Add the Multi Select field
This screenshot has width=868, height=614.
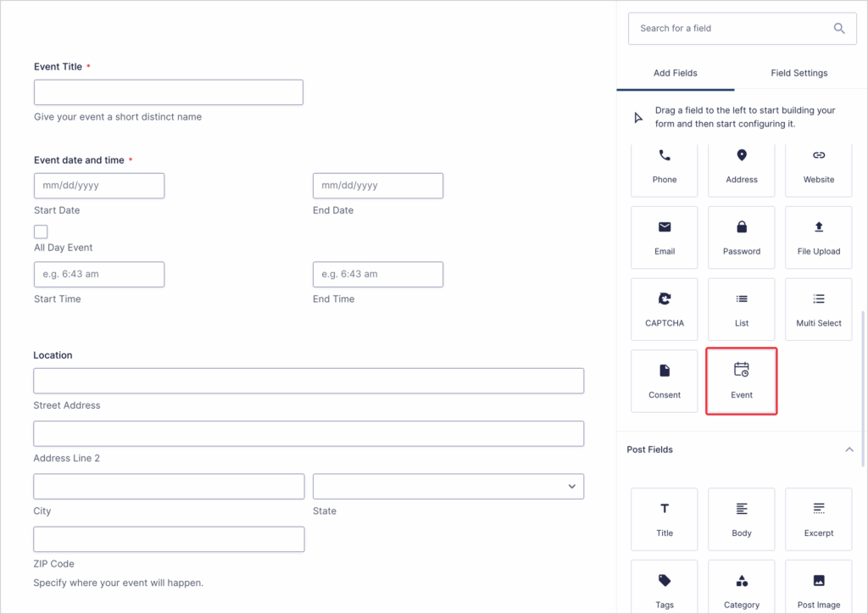click(x=818, y=310)
